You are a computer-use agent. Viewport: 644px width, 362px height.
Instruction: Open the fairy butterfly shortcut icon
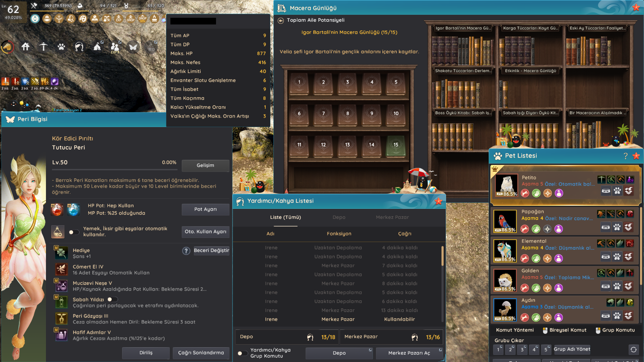pos(133,47)
